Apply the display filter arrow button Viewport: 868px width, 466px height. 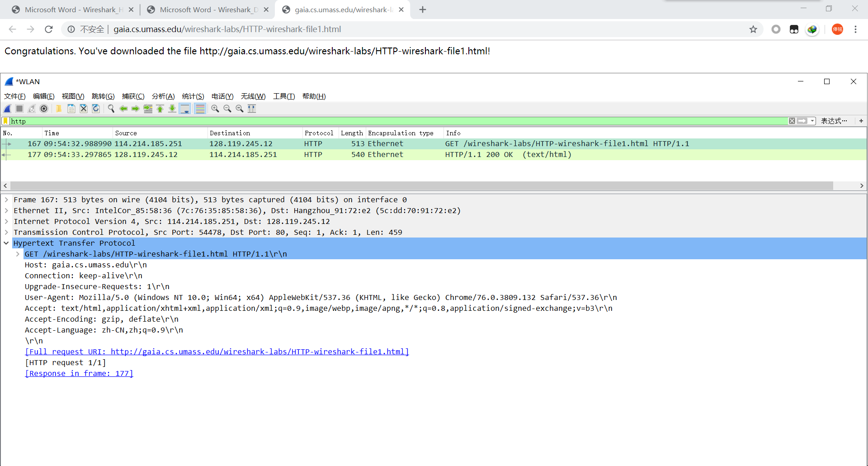(x=802, y=121)
